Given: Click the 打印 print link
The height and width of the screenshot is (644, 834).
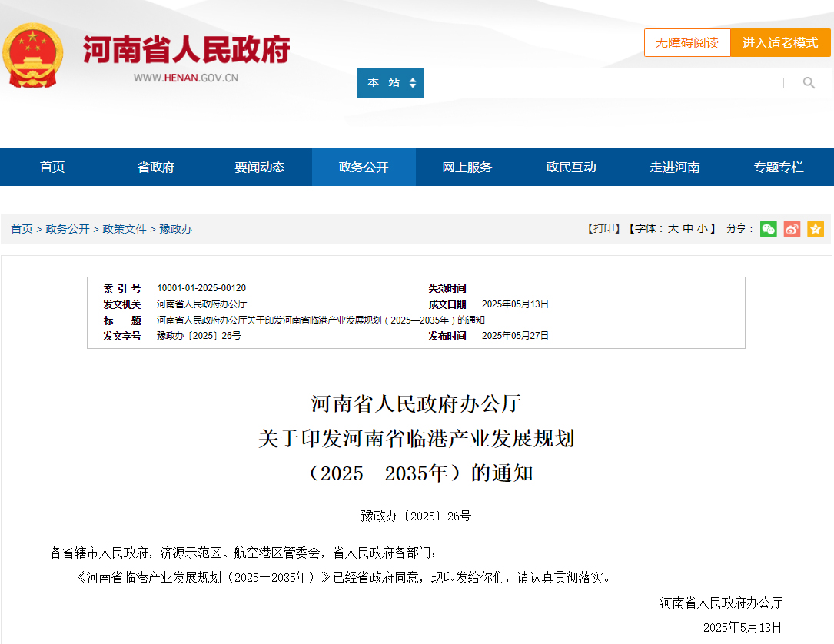Looking at the screenshot, I should coord(604,229).
